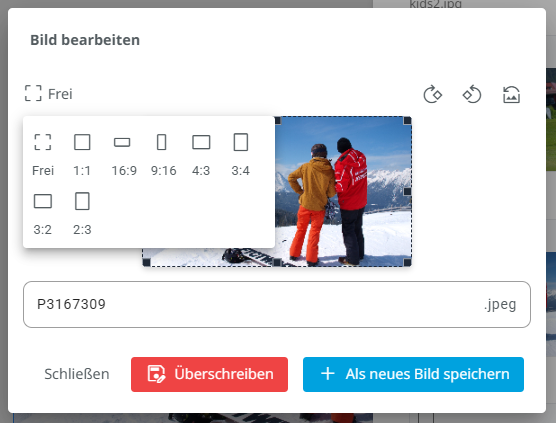Click the right-middle crop handle
This screenshot has width=556, height=423.
pos(407,191)
